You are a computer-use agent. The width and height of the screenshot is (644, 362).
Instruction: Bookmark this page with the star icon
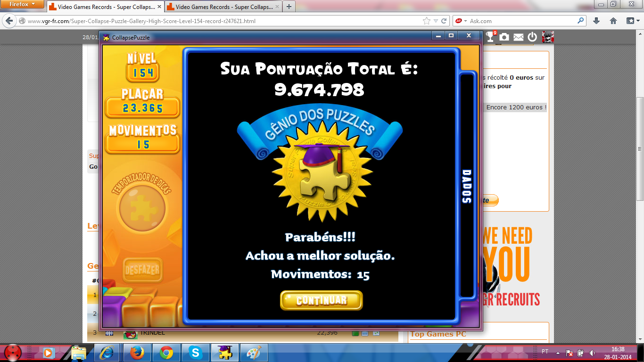click(x=427, y=21)
